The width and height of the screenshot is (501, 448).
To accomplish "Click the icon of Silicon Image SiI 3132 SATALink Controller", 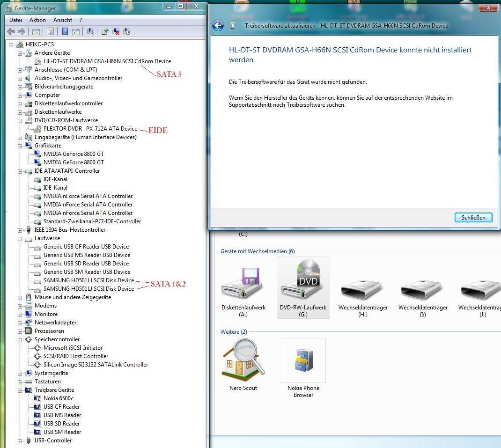I will pyautogui.click(x=37, y=365).
